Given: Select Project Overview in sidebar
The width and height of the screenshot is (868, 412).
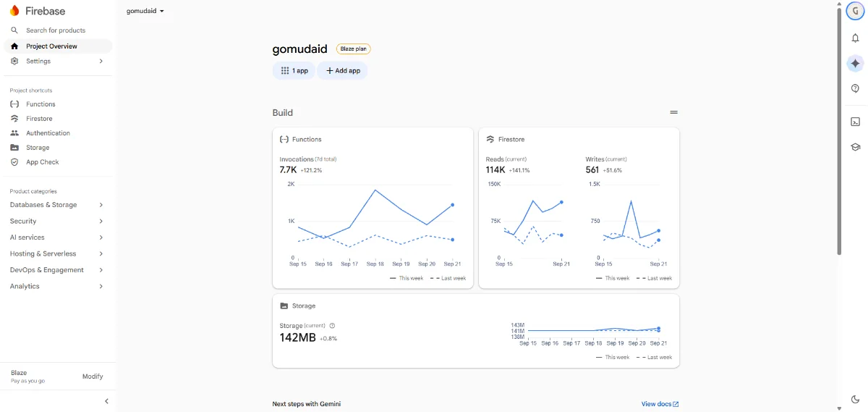Looking at the screenshot, I should point(58,46).
